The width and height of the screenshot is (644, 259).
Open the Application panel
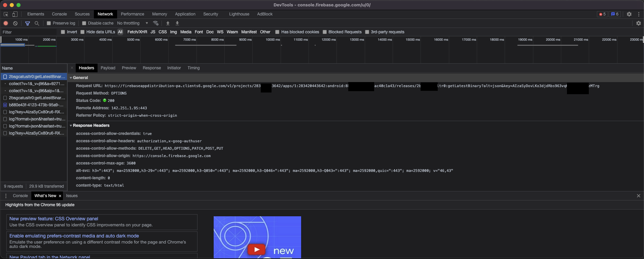[185, 14]
